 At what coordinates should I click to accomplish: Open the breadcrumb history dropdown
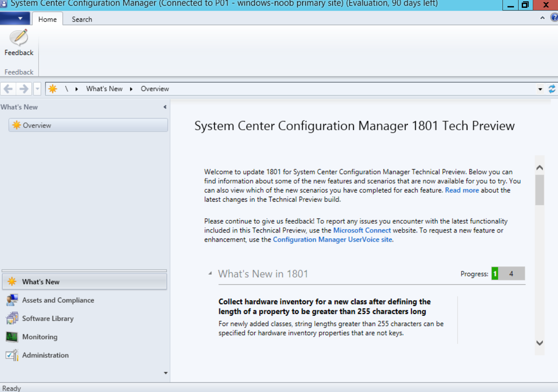[541, 88]
